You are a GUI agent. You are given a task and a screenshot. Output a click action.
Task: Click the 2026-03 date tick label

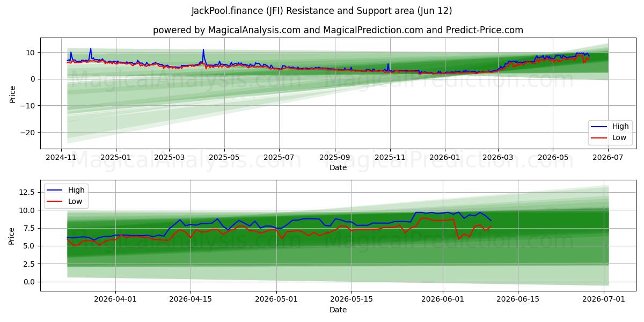point(498,158)
